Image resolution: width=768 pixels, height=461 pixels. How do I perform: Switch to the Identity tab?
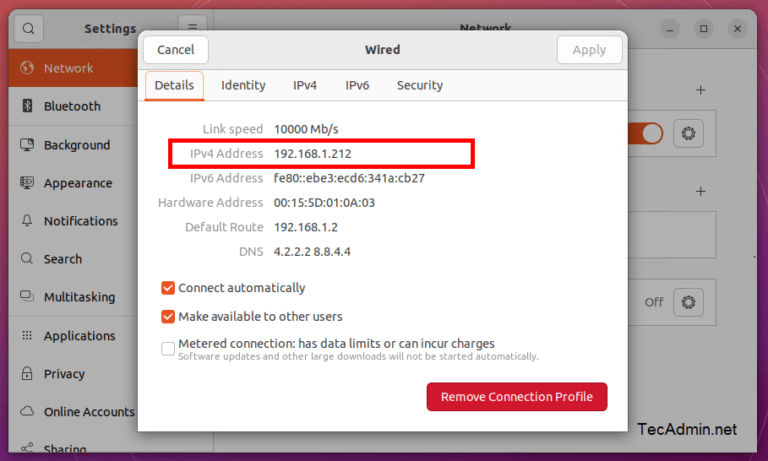pyautogui.click(x=243, y=85)
